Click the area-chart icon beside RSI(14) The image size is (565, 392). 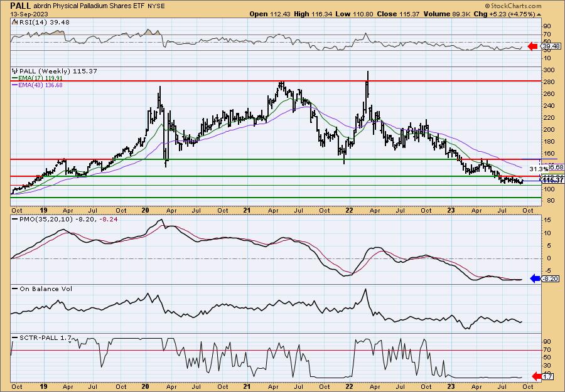14,22
